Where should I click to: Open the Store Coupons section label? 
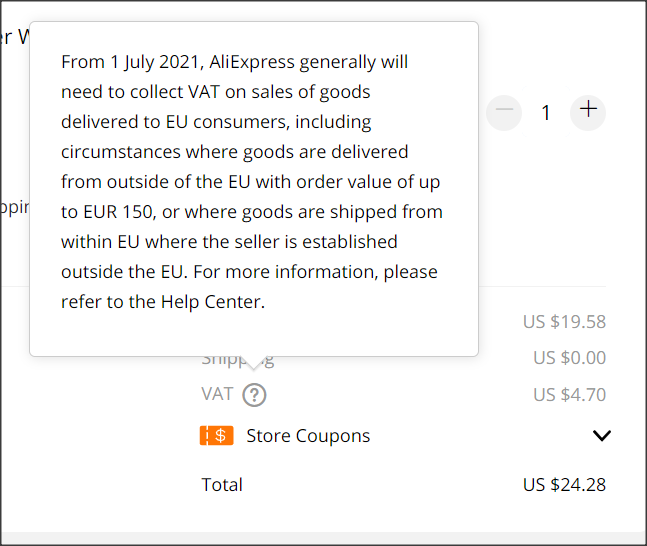point(308,436)
